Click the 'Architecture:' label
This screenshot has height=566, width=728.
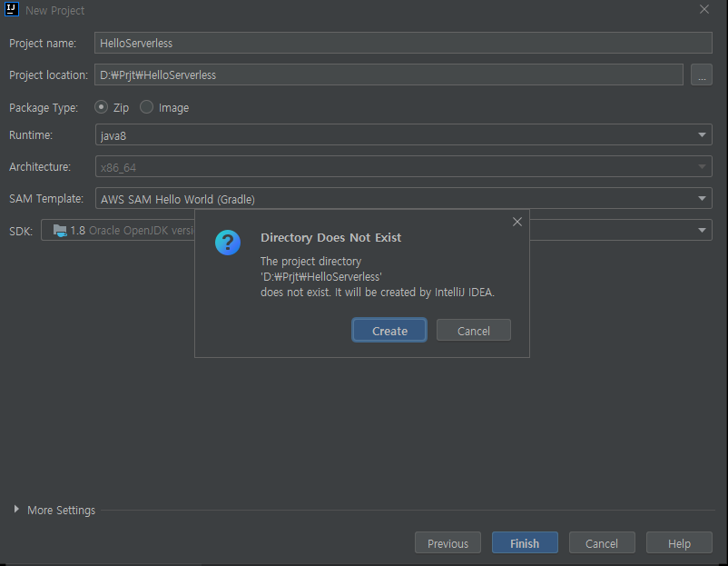click(x=40, y=167)
